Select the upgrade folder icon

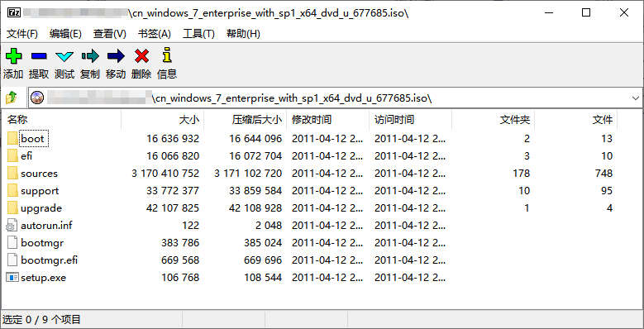pyautogui.click(x=12, y=207)
